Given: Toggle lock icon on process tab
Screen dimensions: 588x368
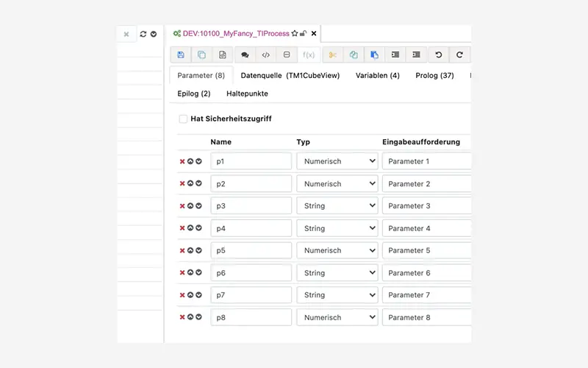Looking at the screenshot, I should click(x=303, y=34).
